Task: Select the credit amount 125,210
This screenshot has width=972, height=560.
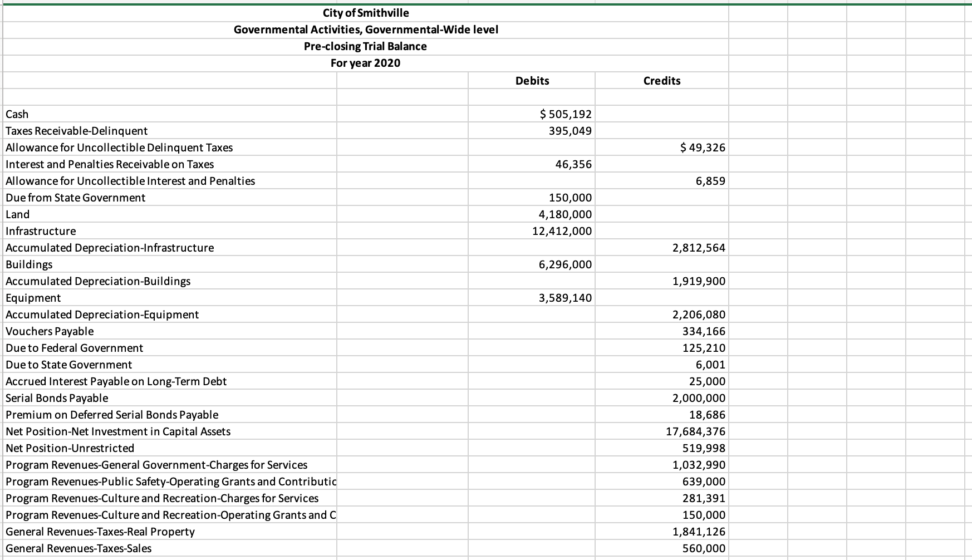Action: 704,348
